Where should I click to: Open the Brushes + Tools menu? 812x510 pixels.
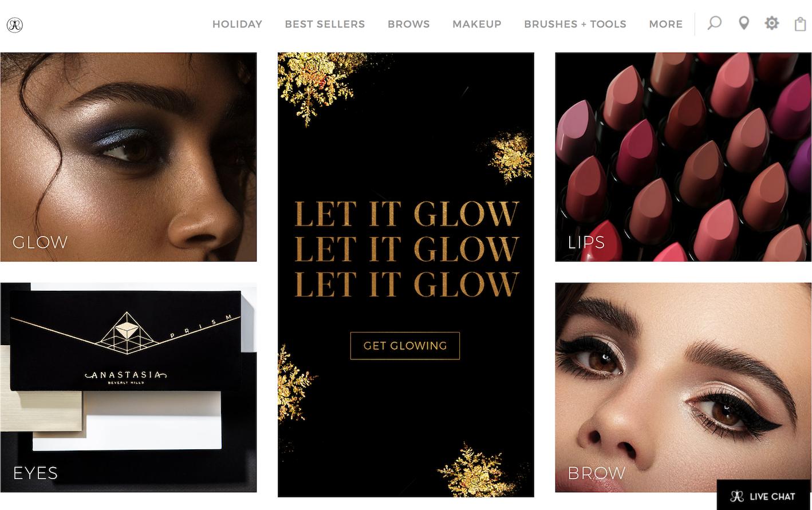click(575, 24)
